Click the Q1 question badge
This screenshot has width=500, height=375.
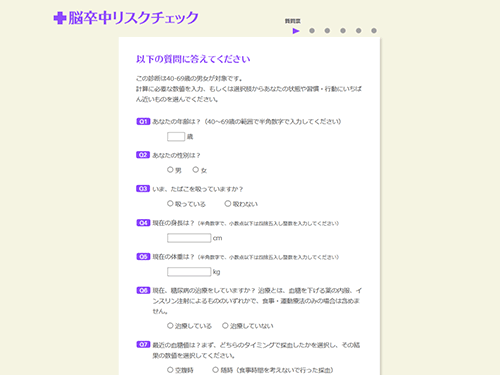[143, 121]
